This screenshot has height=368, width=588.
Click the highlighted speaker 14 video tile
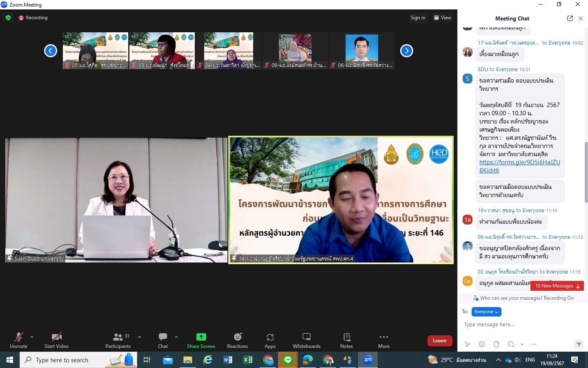click(x=341, y=200)
